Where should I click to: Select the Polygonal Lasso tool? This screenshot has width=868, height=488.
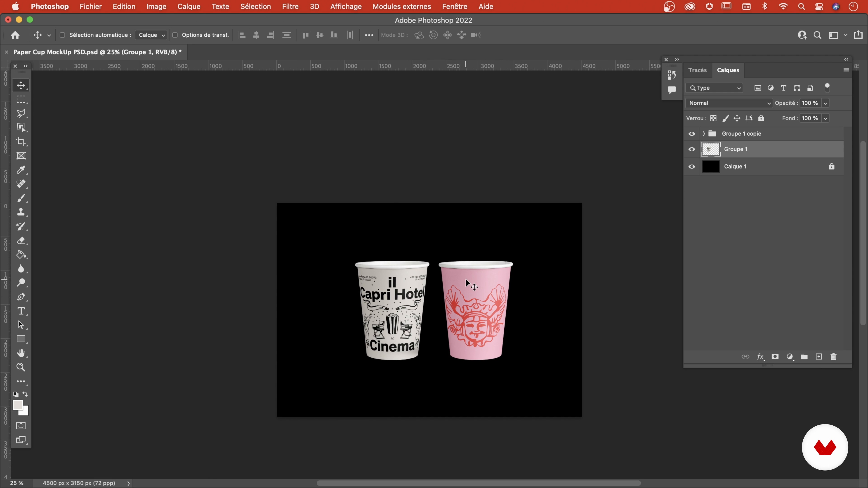pos(21,113)
